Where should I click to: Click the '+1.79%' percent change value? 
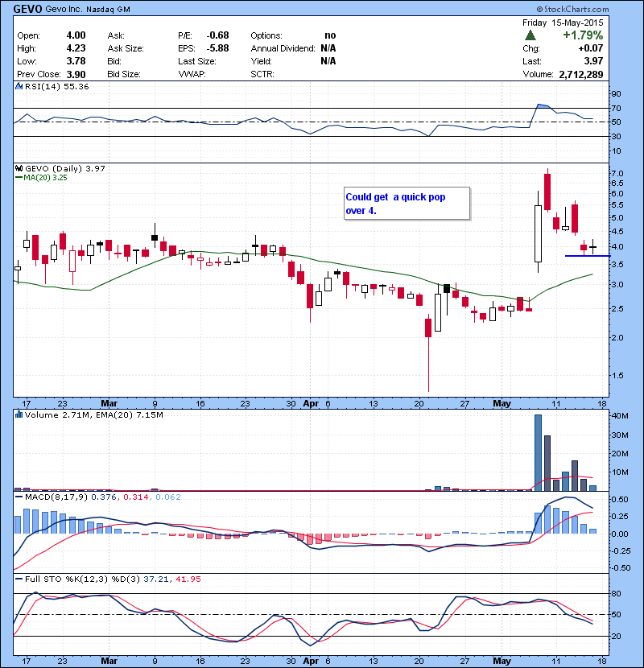point(583,35)
